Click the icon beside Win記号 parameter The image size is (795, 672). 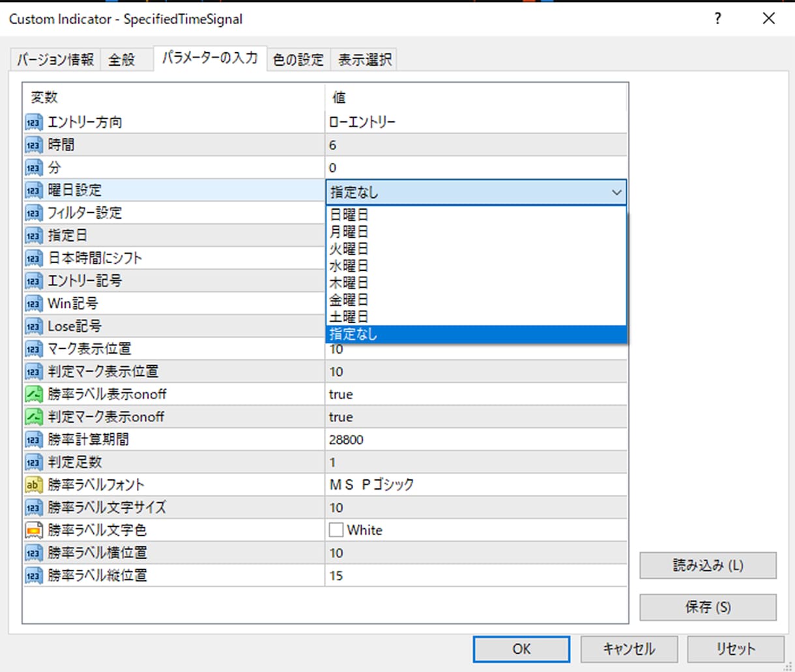[x=34, y=303]
